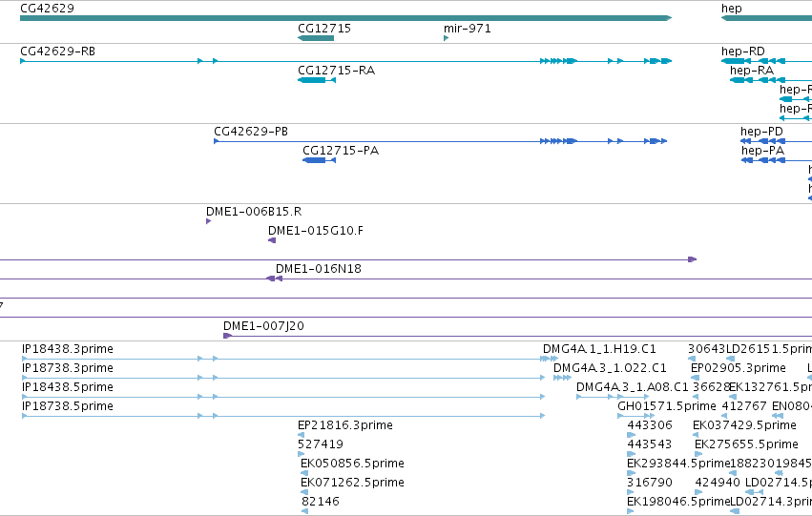Click the CG12715-PA protein feature
Viewport: 812px width, 516px height.
[x=319, y=160]
